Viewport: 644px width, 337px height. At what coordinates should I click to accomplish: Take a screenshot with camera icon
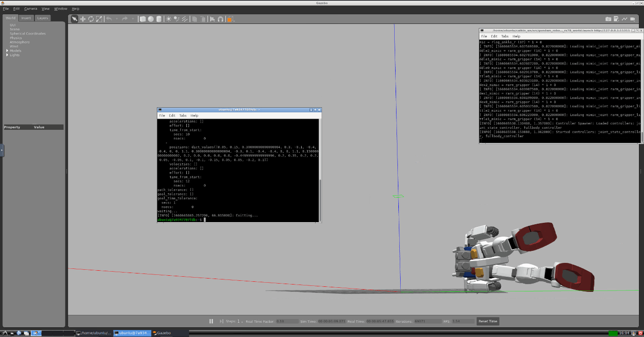click(609, 19)
